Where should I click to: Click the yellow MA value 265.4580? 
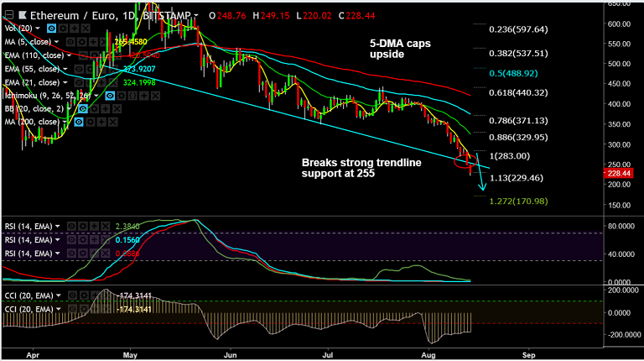[131, 42]
